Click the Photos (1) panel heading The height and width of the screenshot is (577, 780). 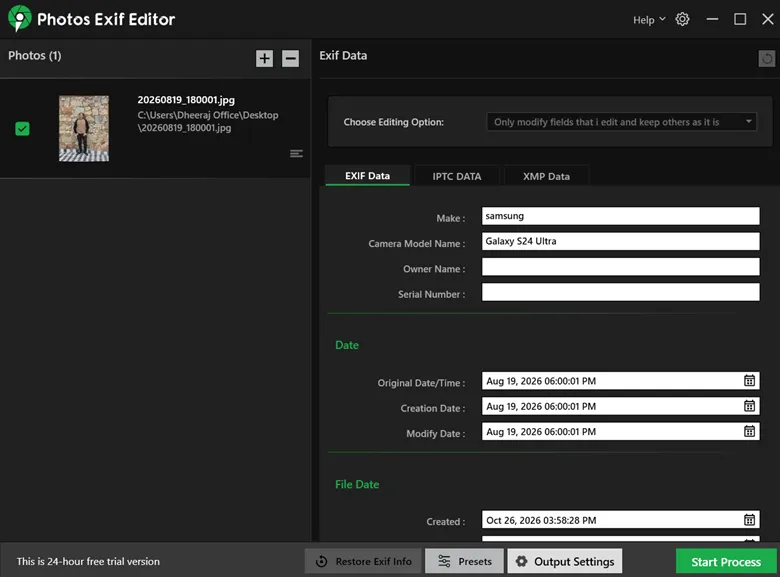click(x=34, y=55)
